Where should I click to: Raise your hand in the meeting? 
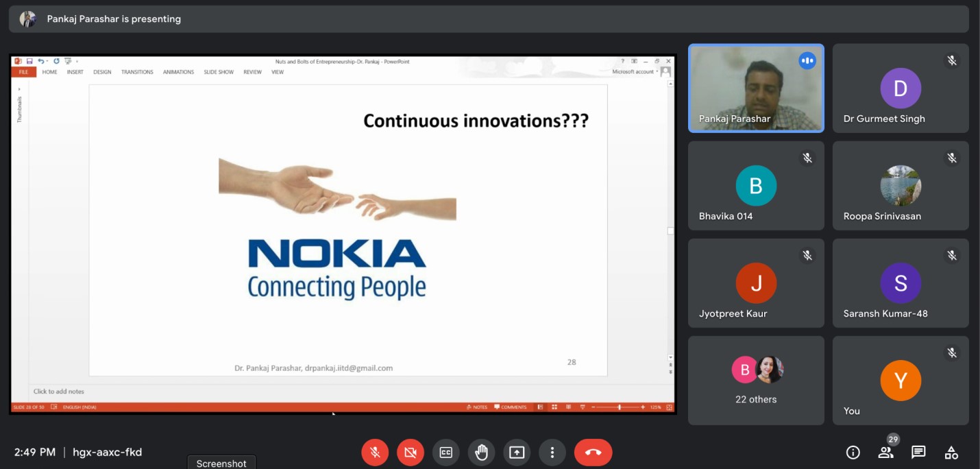(482, 453)
